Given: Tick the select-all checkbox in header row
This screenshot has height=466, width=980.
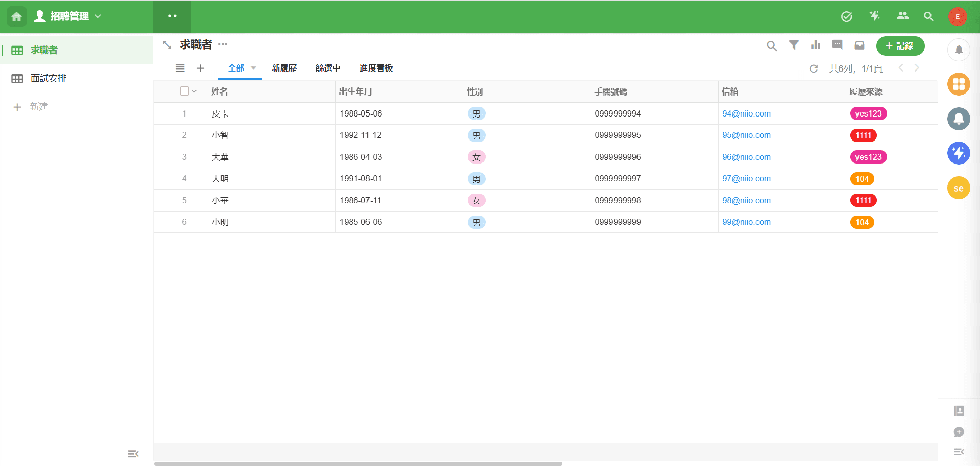Looking at the screenshot, I should click(185, 91).
